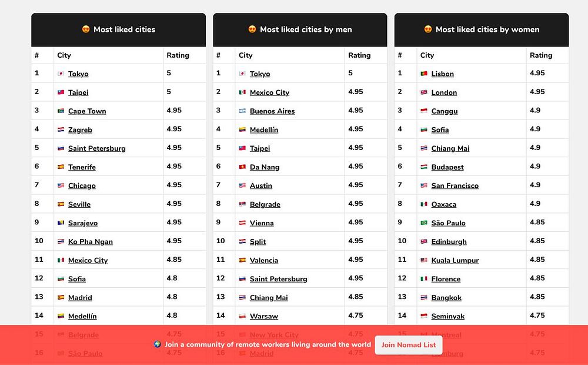Image resolution: width=588 pixels, height=365 pixels.
Task: Select the City column header in Most liked cities table
Action: pyautogui.click(x=64, y=55)
